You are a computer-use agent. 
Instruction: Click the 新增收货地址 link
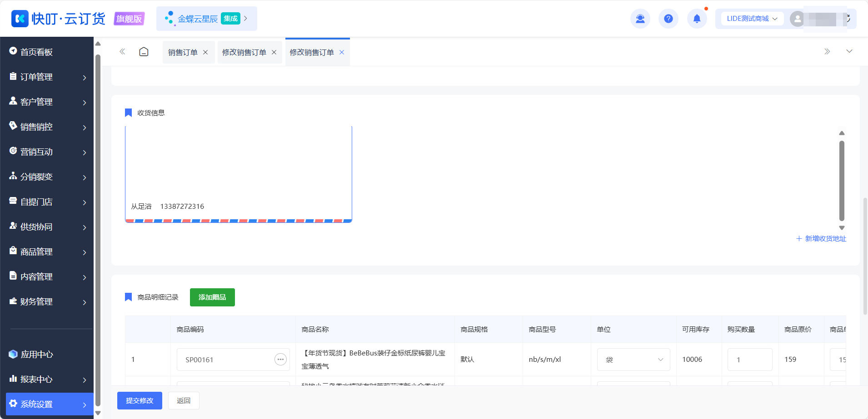click(x=821, y=239)
